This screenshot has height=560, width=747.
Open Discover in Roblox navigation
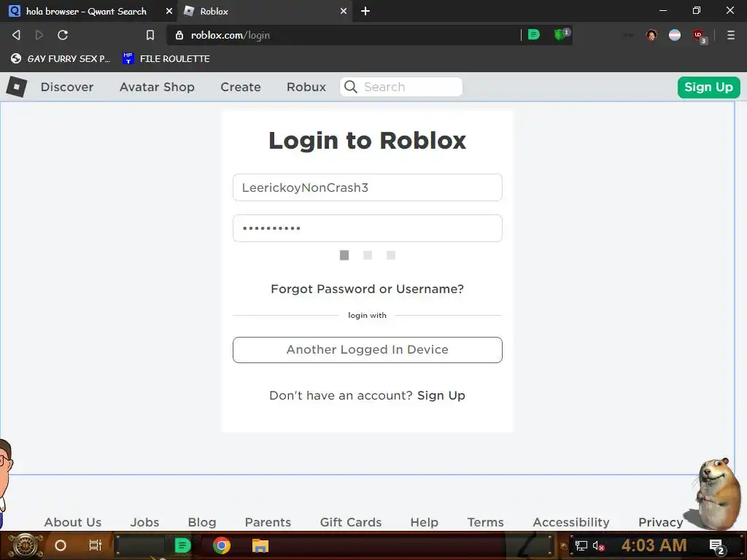(67, 87)
